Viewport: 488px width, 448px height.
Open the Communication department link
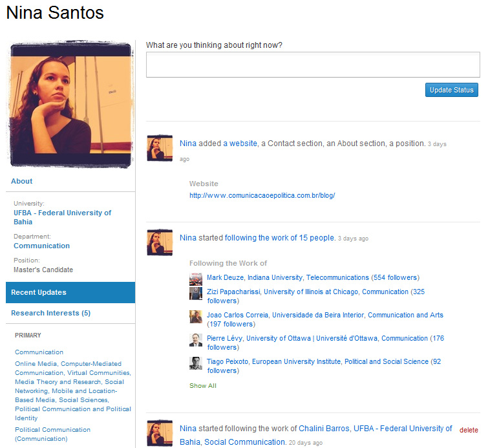pyautogui.click(x=42, y=246)
